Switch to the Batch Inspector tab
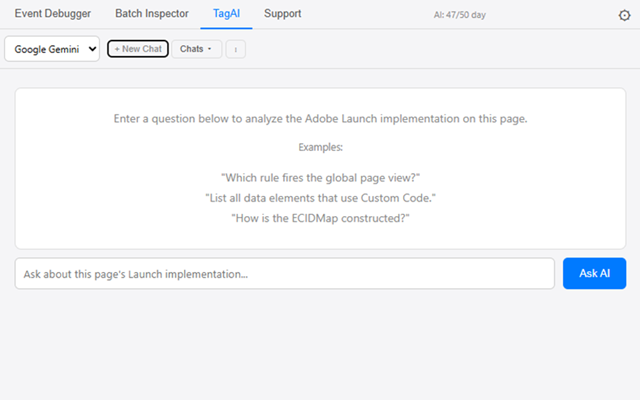Image resolution: width=640 pixels, height=400 pixels. pyautogui.click(x=152, y=13)
